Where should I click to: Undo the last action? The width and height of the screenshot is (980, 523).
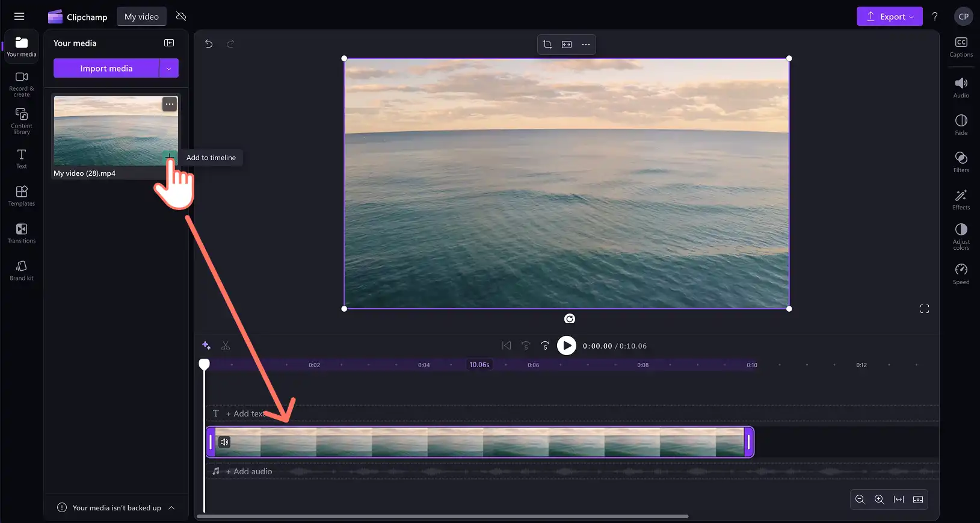pyautogui.click(x=209, y=43)
